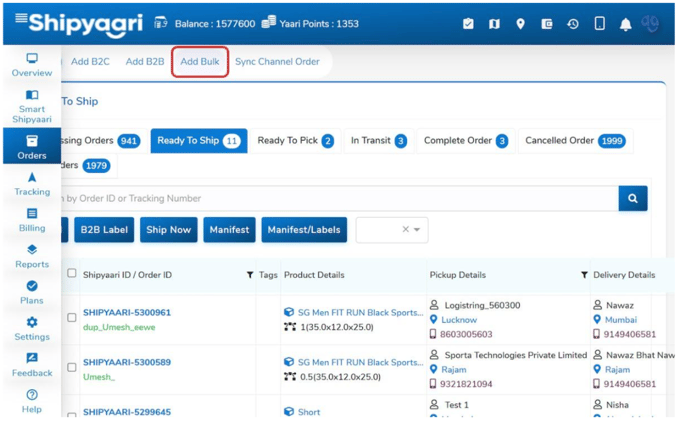The image size is (678, 422).
Task: Open the dropdown next to Manifest/Labels
Action: (417, 230)
